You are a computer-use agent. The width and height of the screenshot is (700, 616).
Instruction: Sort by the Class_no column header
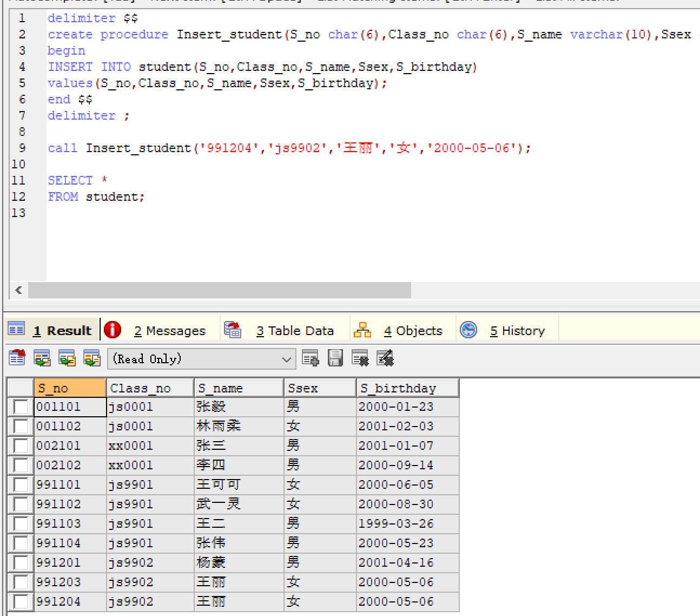coord(150,388)
